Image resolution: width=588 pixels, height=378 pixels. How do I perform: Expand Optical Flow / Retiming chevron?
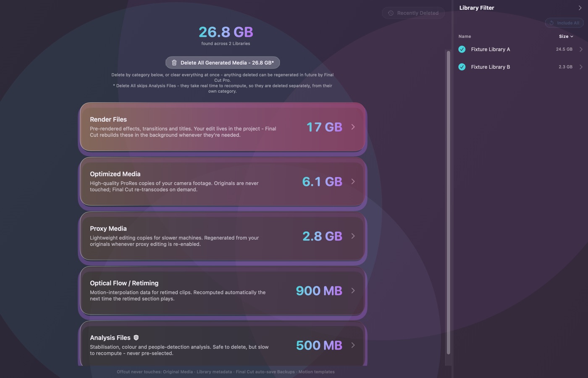353,291
